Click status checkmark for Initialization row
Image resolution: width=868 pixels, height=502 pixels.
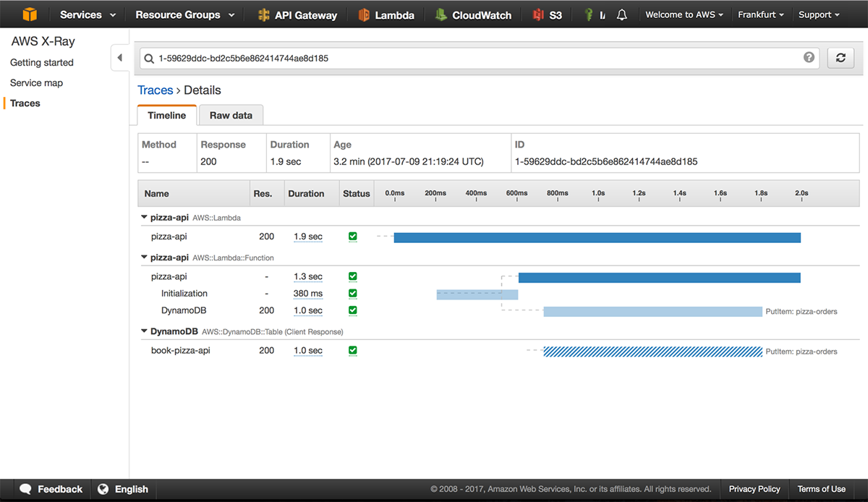click(353, 294)
